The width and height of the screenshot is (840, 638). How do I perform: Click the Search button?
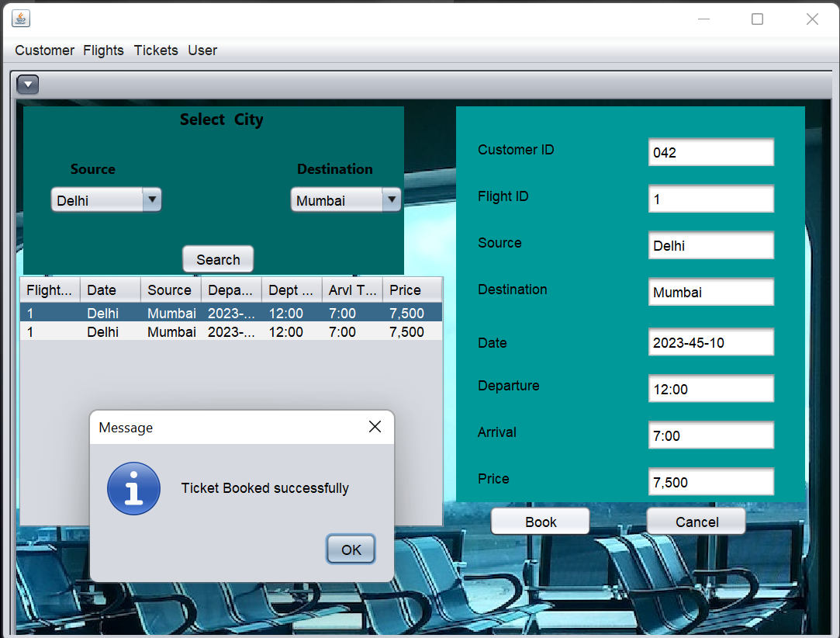point(218,259)
